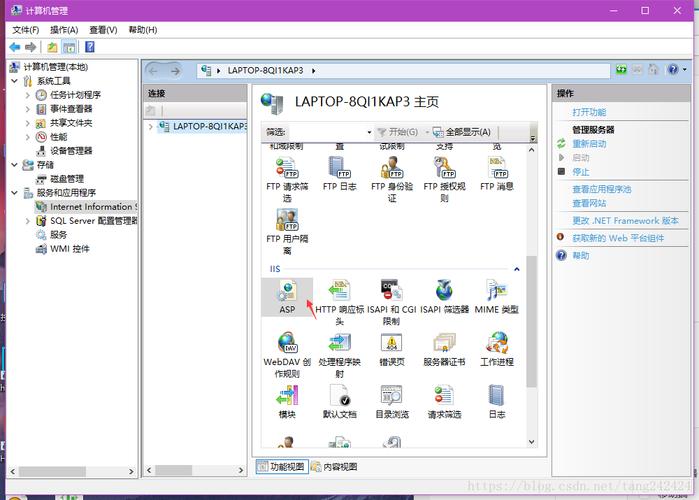Switch to 内容视图 tab

click(x=334, y=467)
